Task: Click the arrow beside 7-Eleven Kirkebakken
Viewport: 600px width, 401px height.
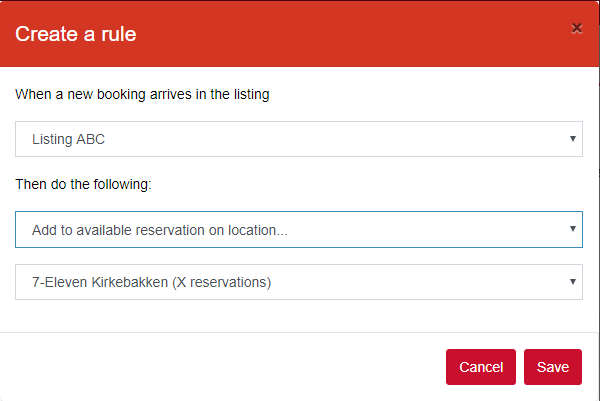Action: [x=573, y=282]
